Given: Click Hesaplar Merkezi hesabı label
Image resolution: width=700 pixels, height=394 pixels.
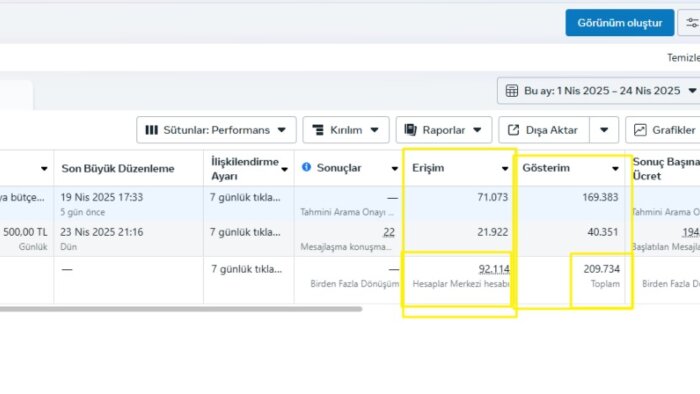Looking at the screenshot, I should (461, 284).
